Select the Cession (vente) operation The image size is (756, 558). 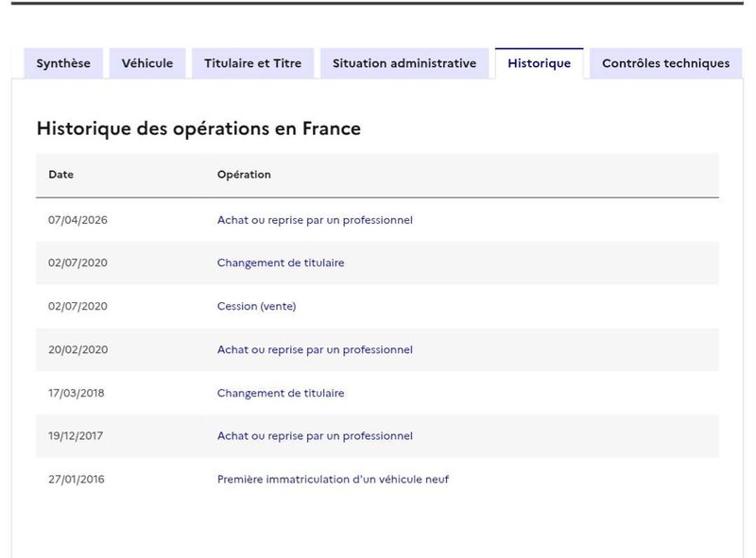[256, 307]
